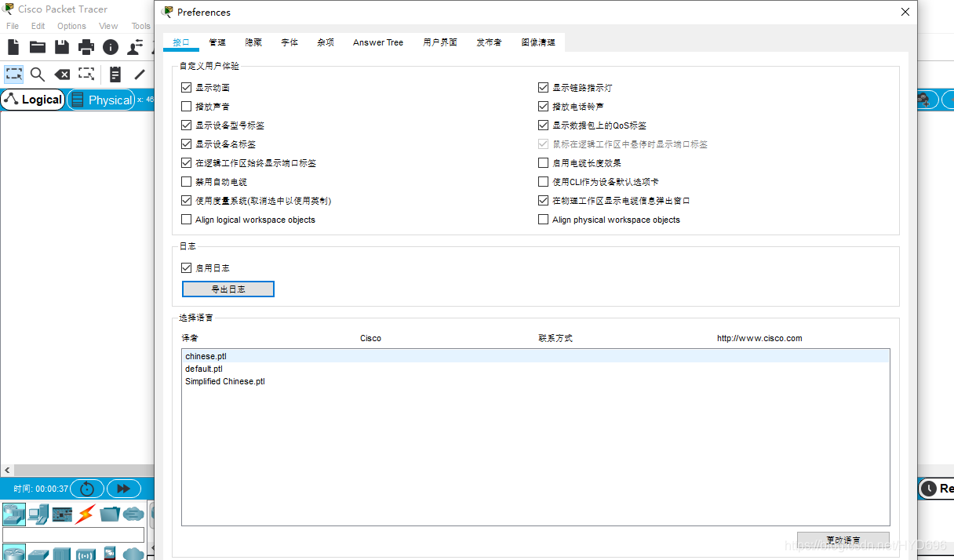Open the 杂项 tab in Preferences

326,42
